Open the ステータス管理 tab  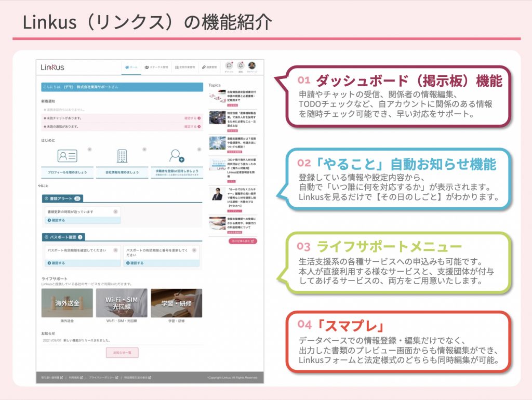pyautogui.click(x=156, y=68)
